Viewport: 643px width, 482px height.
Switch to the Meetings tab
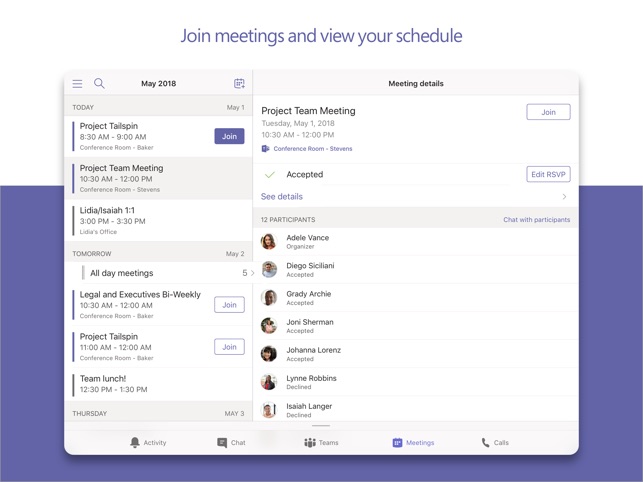click(413, 443)
